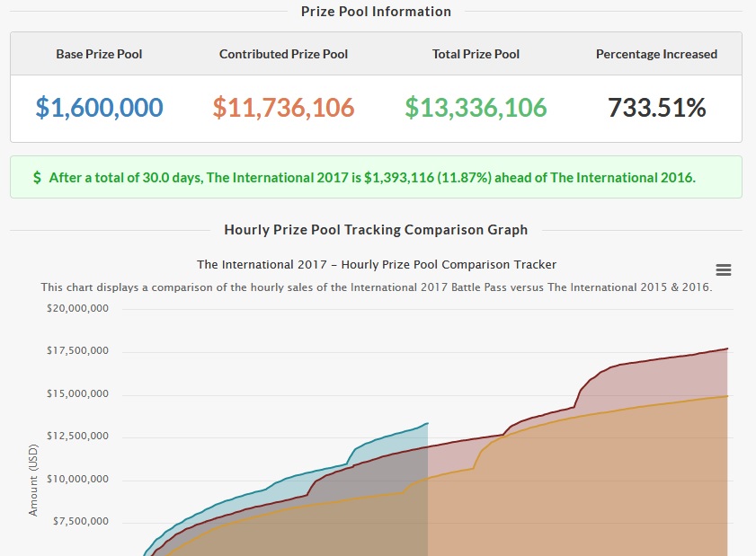756x556 pixels.
Task: Click the end of the teal 2017 series line
Action: [427, 423]
